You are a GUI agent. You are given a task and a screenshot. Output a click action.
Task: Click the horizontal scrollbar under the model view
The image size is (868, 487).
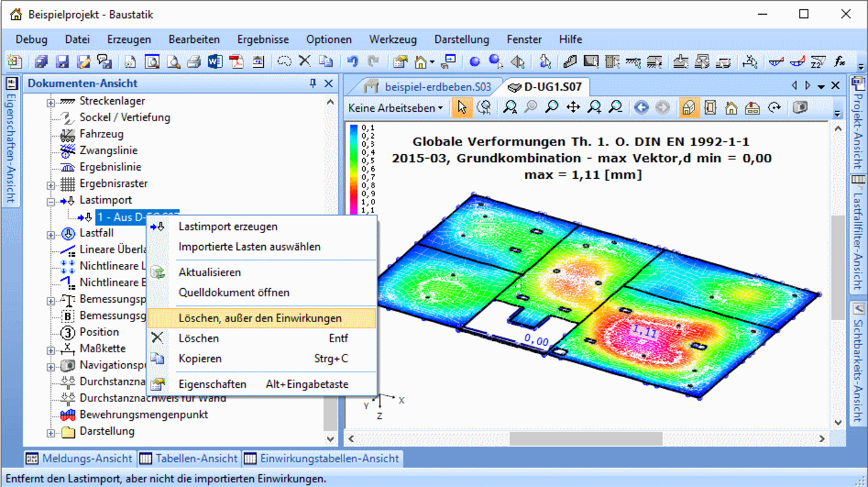click(x=585, y=439)
